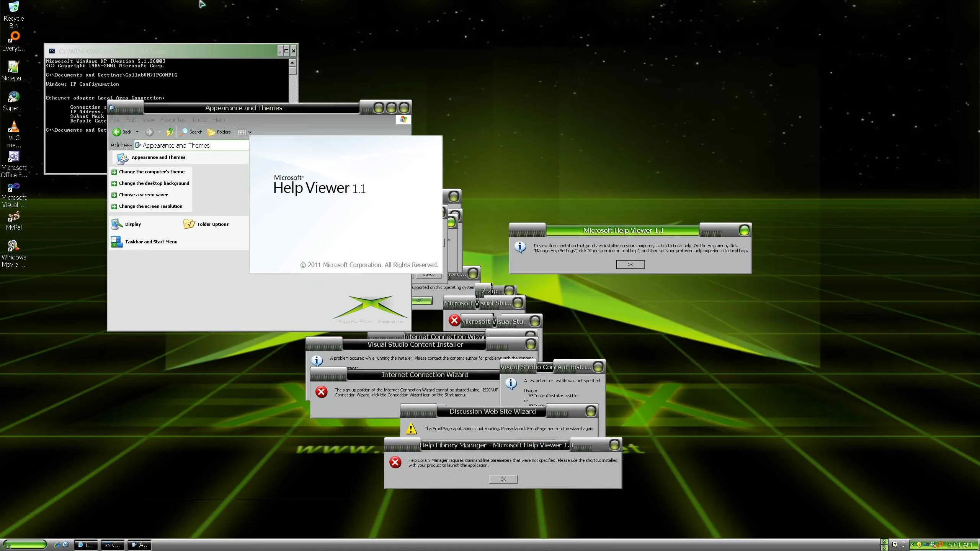Viewport: 980px width, 551px height.
Task: Open the Favorites menu
Action: click(x=173, y=120)
